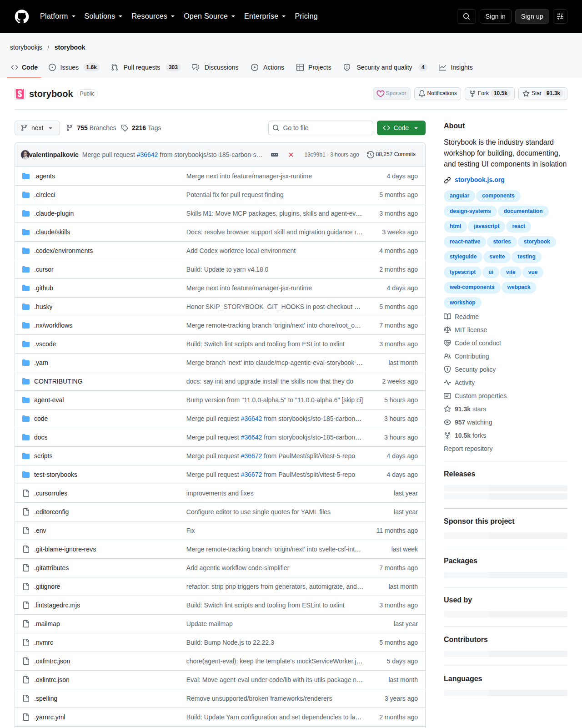Click the Notifications bell button
Image resolution: width=582 pixels, height=728 pixels.
(x=437, y=93)
